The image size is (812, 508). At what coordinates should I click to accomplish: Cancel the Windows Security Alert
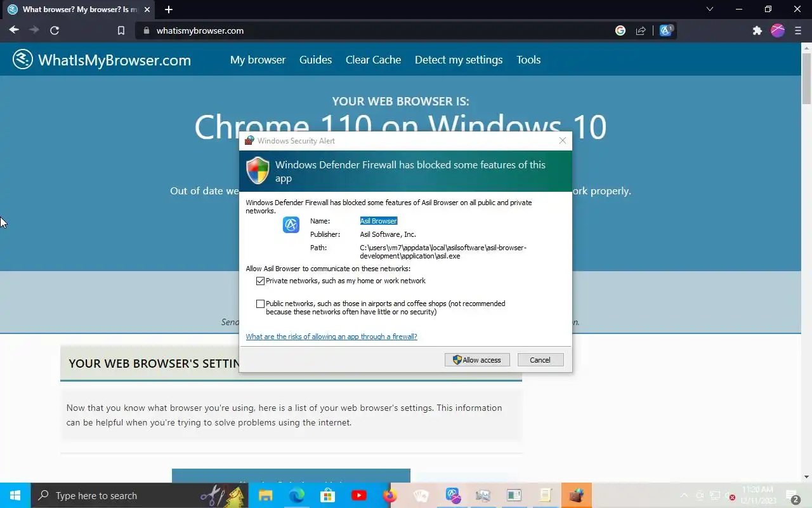coord(540,360)
